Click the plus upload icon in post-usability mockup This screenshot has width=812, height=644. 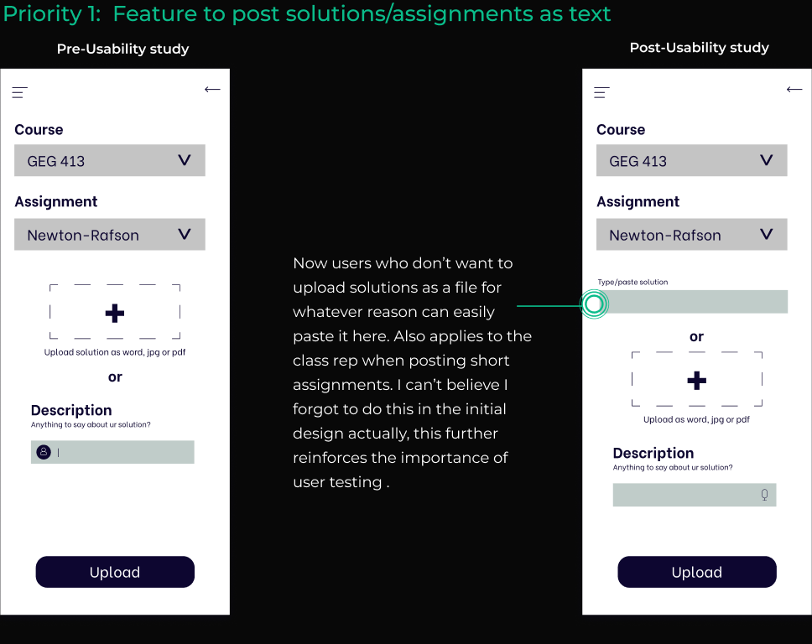(696, 380)
